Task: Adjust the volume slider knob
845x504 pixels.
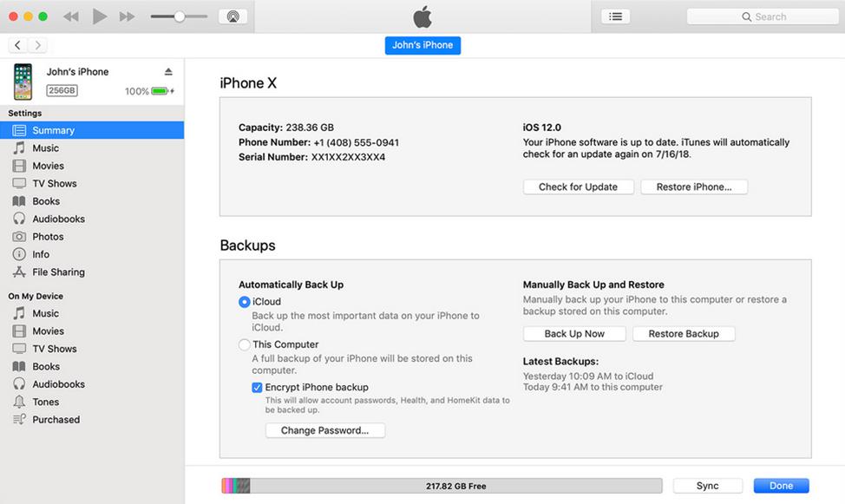Action: tap(180, 16)
